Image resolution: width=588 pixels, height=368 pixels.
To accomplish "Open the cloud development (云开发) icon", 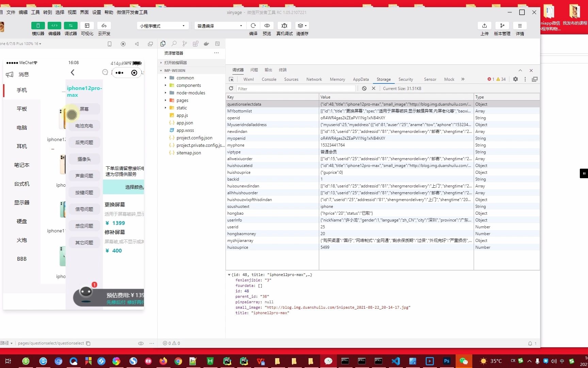I will pos(104,26).
